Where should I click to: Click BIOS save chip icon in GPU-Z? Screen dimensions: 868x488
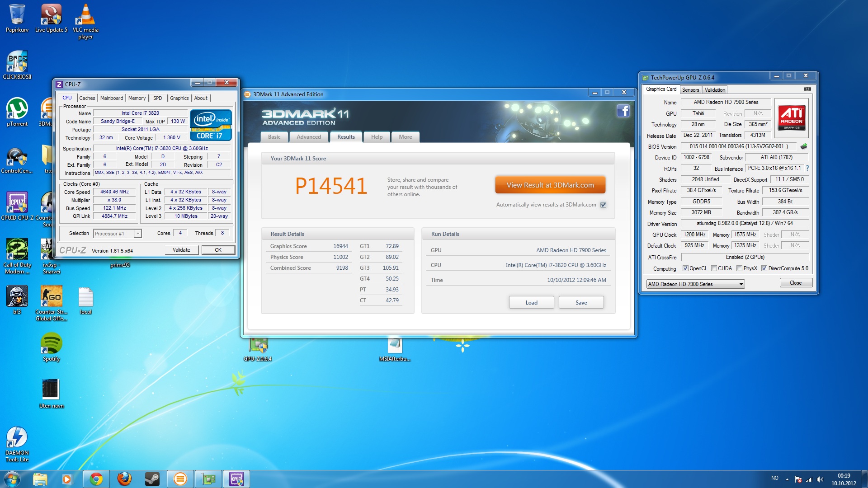tap(804, 146)
